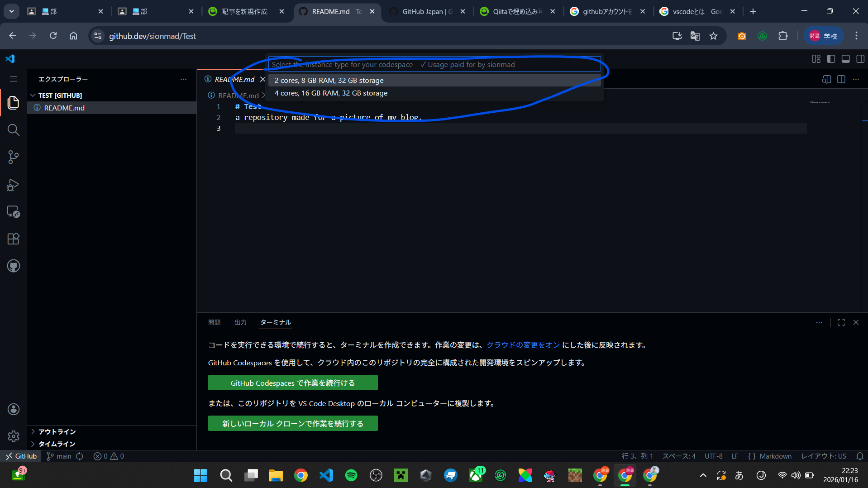Screen dimensions: 868x488
Task: Toggle the primary side bar
Action: pos(831,59)
